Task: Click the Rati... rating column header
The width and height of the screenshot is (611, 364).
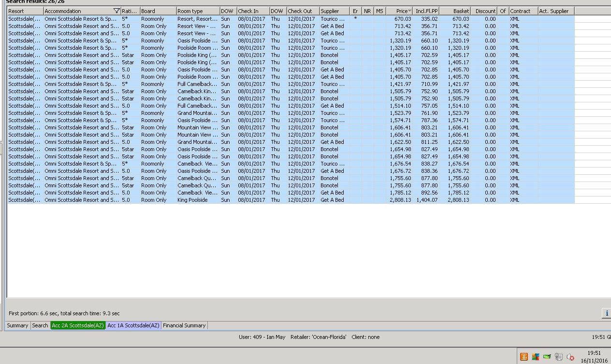Action: pos(130,11)
